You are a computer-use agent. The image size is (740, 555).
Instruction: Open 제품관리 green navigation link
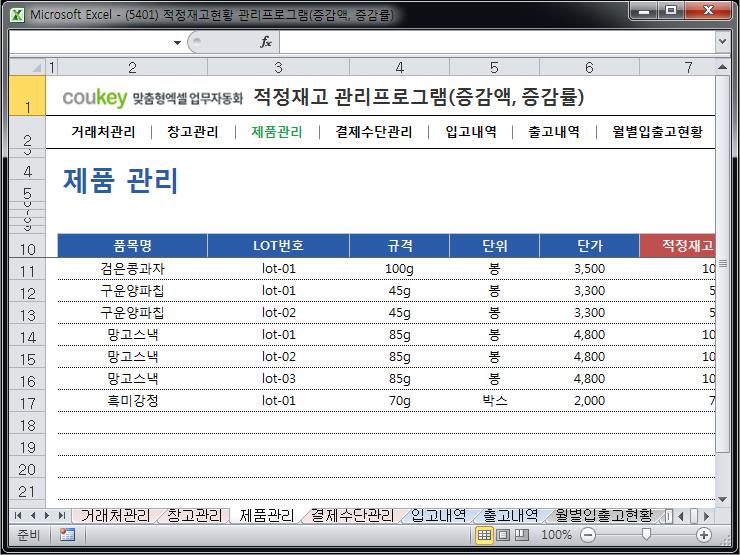coord(277,132)
